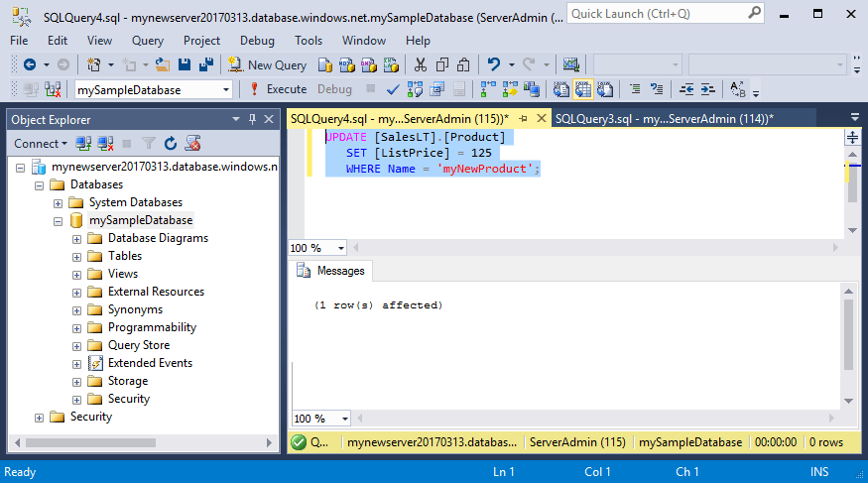Open the Project menu
Screen dimensions: 868x483
pyautogui.click(x=201, y=41)
